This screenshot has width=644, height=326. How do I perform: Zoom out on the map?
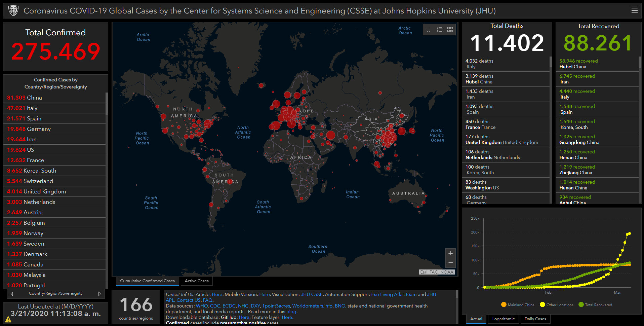450,262
